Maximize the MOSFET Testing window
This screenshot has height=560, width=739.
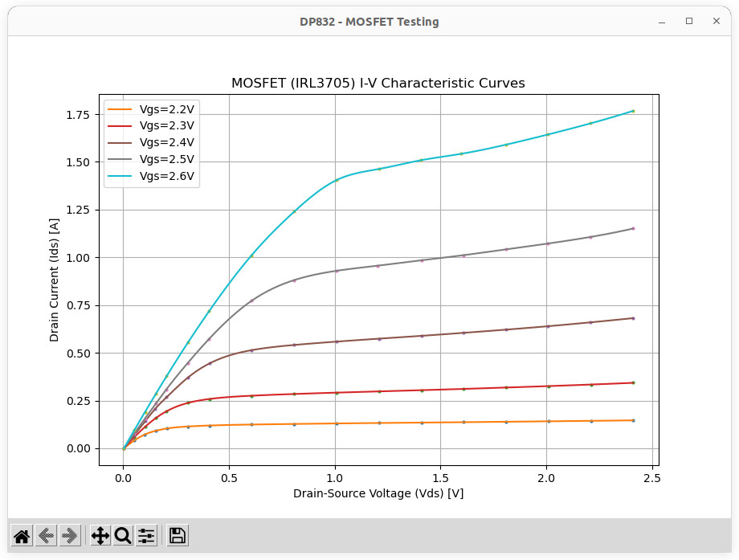pyautogui.click(x=689, y=22)
